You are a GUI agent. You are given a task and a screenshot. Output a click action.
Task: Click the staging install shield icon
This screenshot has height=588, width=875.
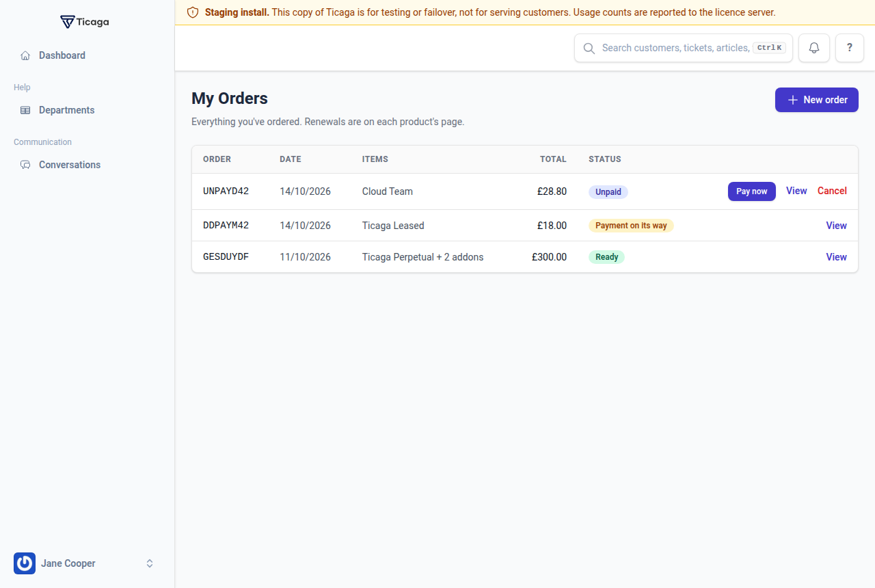pyautogui.click(x=193, y=12)
